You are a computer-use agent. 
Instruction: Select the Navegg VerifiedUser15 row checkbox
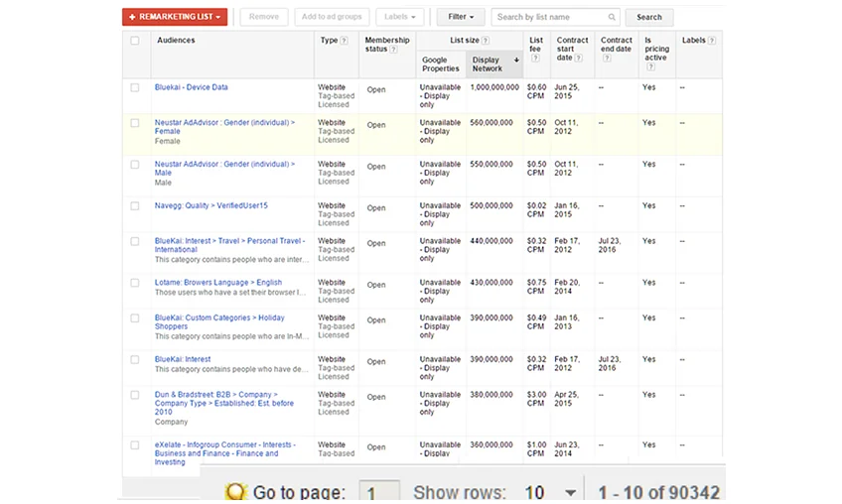(135, 205)
